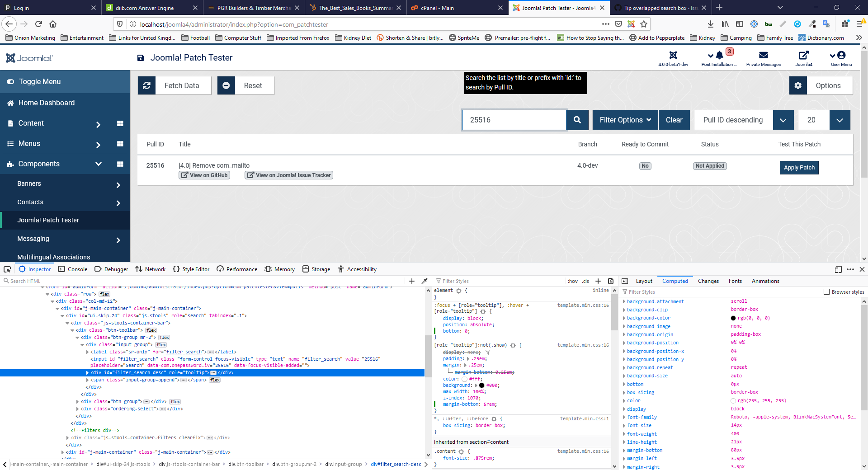Click the Joomla4 external site icon
This screenshot has width=868, height=470.
[x=804, y=55]
